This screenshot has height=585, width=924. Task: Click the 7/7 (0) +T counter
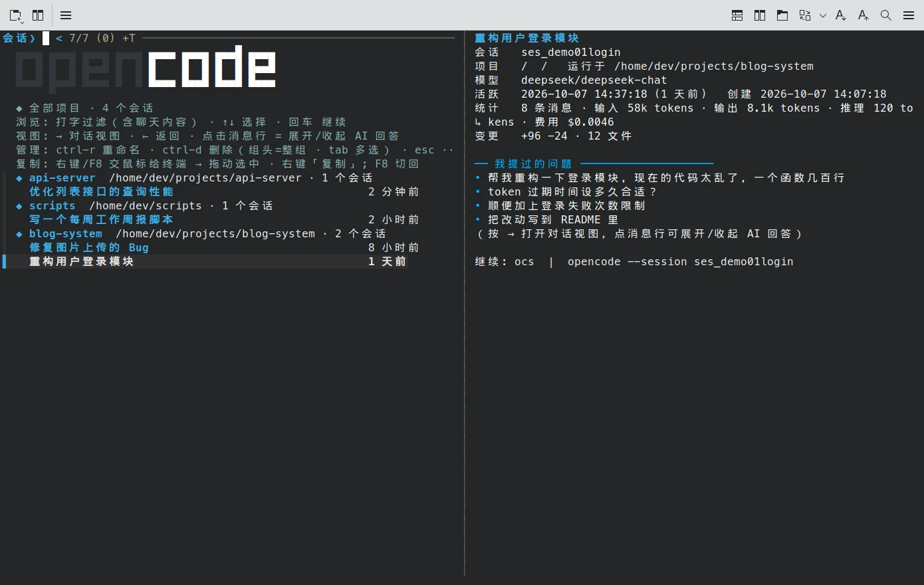pyautogui.click(x=102, y=38)
